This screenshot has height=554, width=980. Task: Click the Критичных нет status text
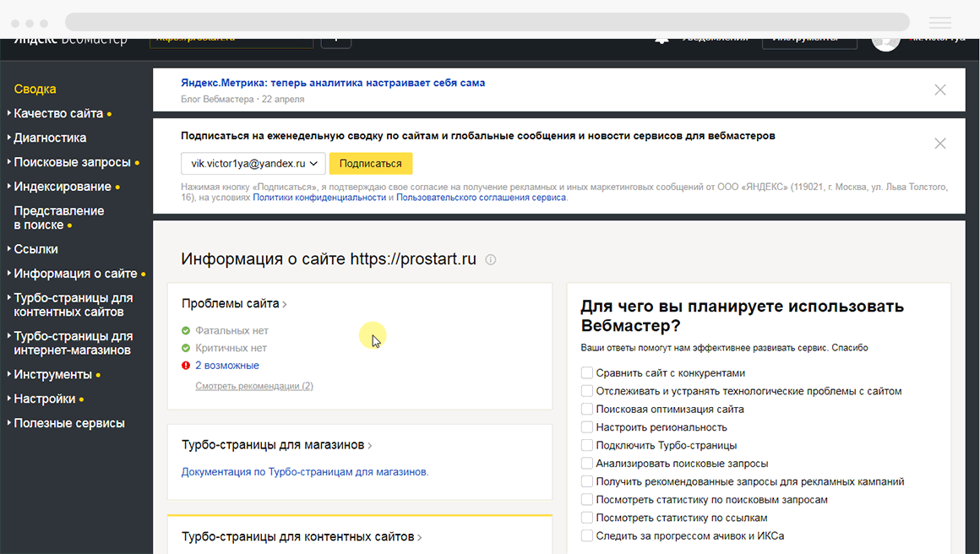231,348
